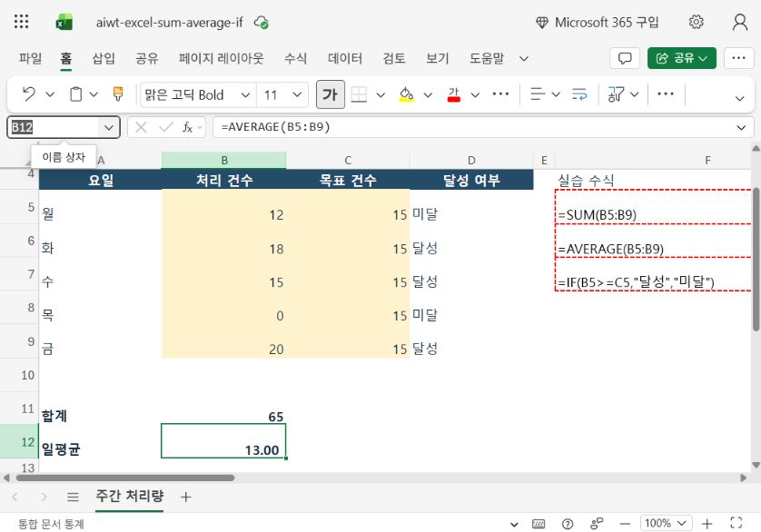Switch to the 보기 tab
761x532 pixels.
point(438,58)
